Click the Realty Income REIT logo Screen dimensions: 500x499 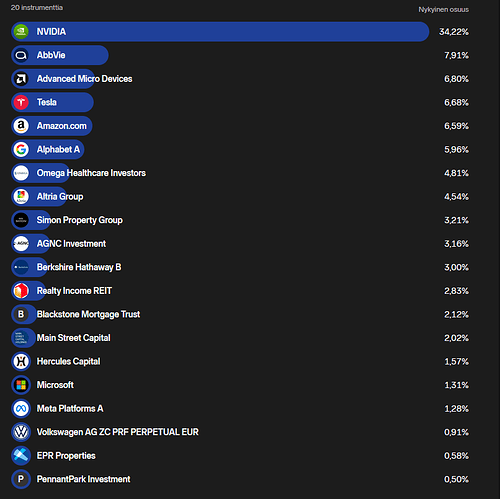point(21,291)
